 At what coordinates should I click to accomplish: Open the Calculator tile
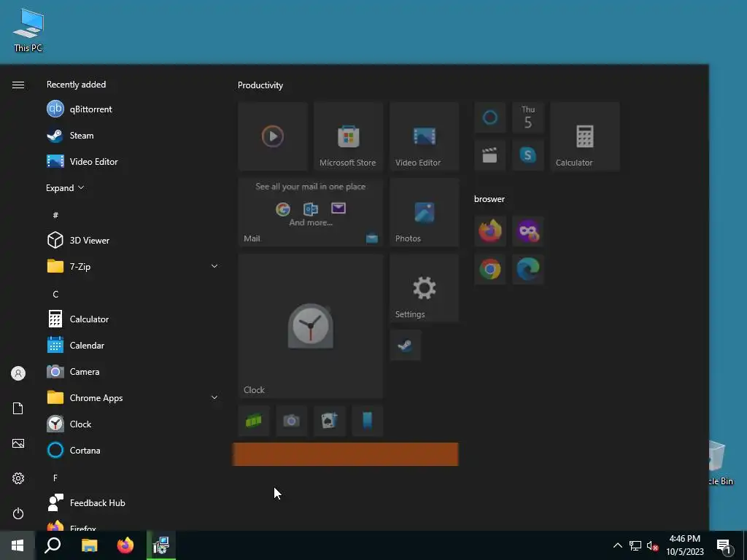[585, 136]
